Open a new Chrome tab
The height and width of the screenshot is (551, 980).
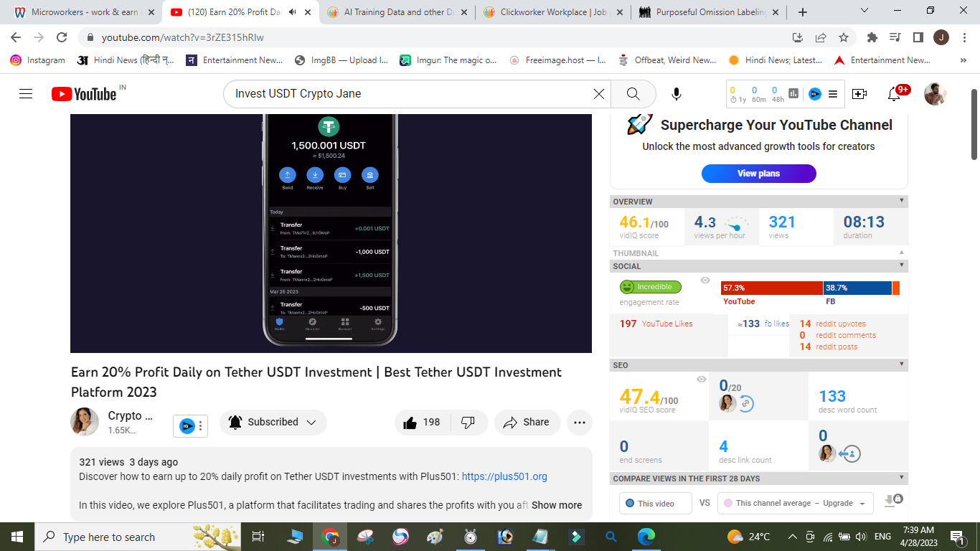click(802, 12)
